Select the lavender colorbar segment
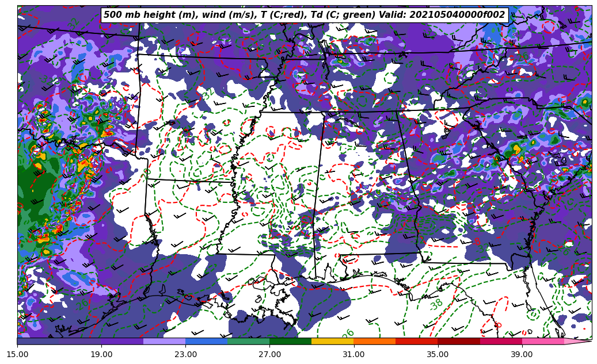This screenshot has width=597, height=364. pos(164,341)
